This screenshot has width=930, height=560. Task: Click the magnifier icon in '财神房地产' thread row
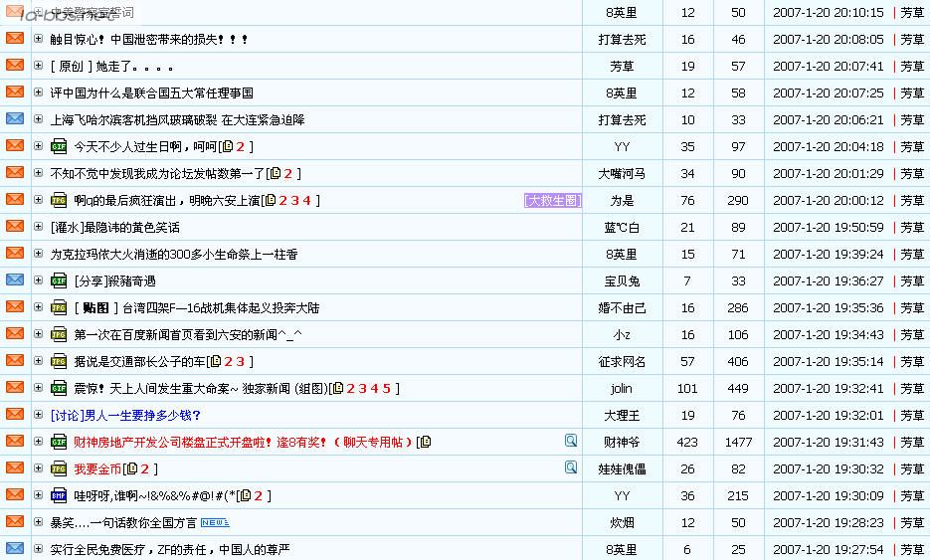click(x=571, y=441)
